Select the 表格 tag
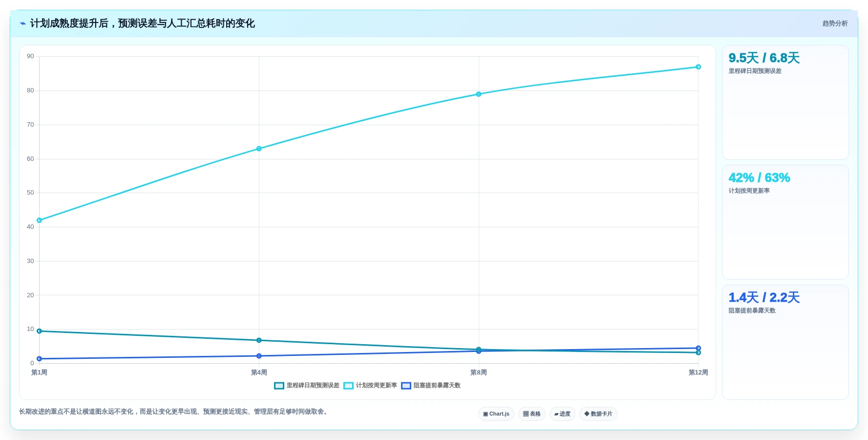The width and height of the screenshot is (868, 440). coord(532,414)
